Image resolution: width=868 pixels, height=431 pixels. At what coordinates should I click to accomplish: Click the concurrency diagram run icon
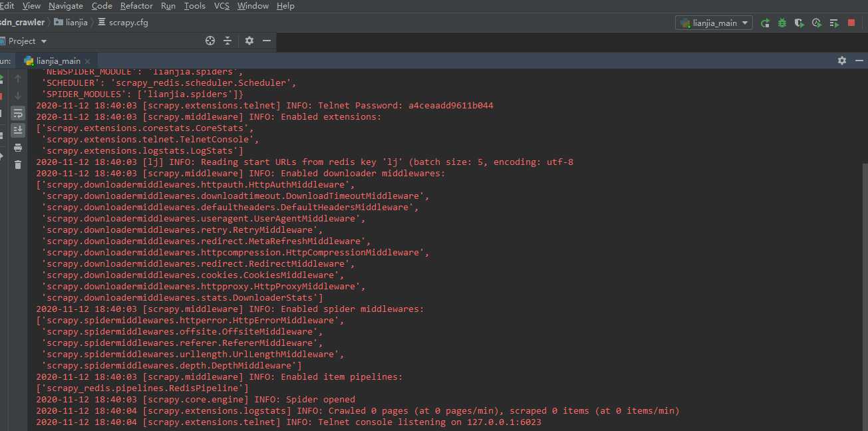834,23
